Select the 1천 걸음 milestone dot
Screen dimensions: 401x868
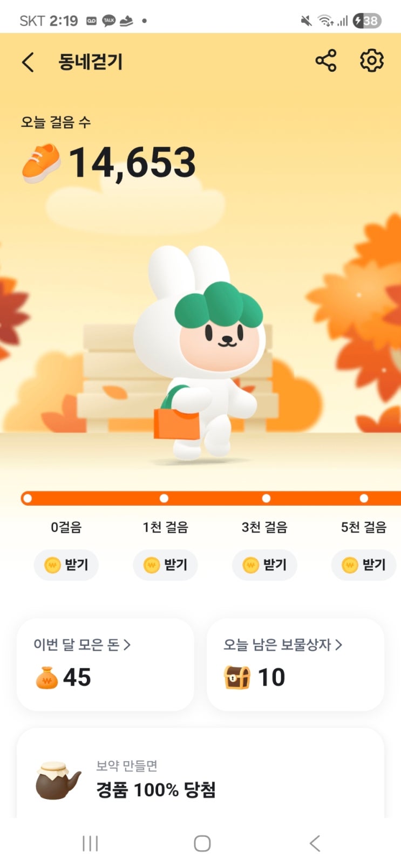[x=164, y=498]
